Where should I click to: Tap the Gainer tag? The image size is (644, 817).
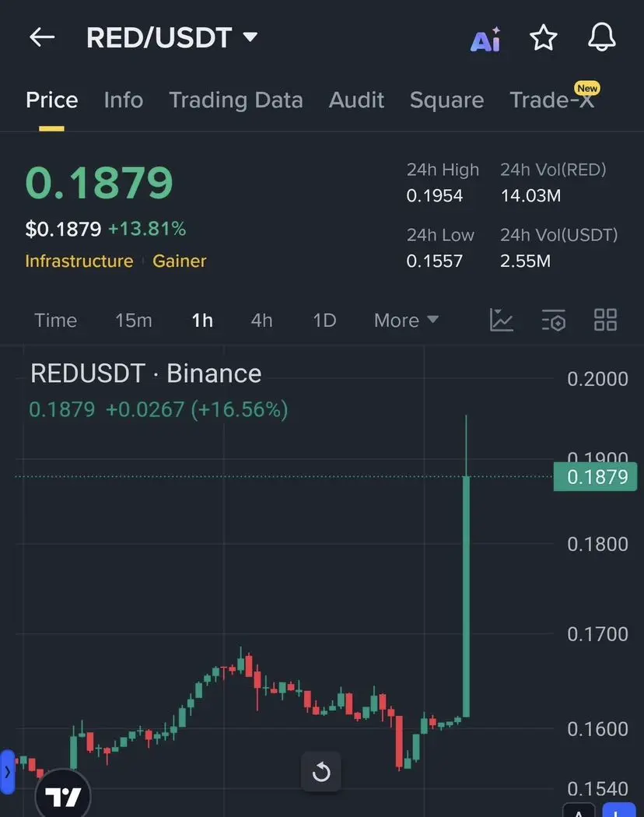click(x=179, y=261)
